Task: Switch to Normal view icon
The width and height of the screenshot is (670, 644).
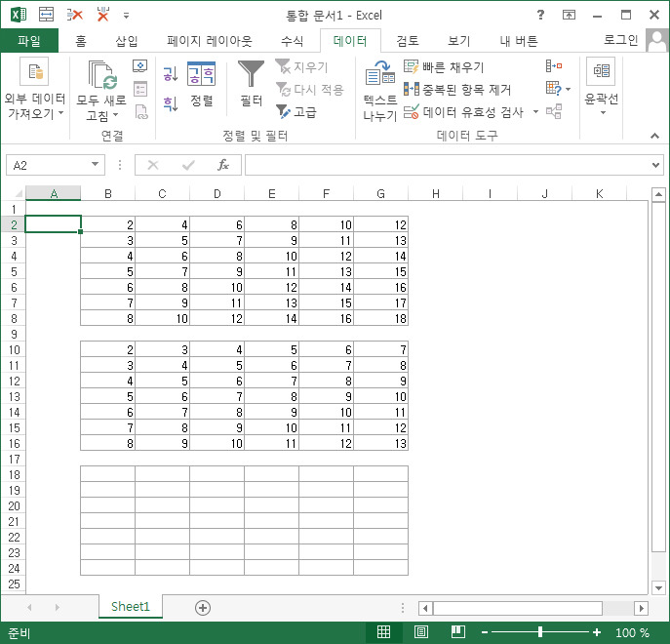Action: pyautogui.click(x=383, y=631)
